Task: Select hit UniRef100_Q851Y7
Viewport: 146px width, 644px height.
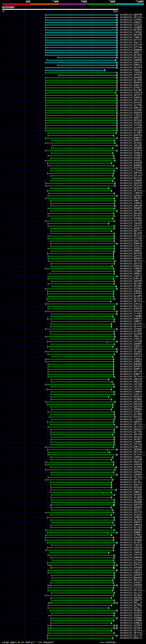Action: tap(131, 53)
